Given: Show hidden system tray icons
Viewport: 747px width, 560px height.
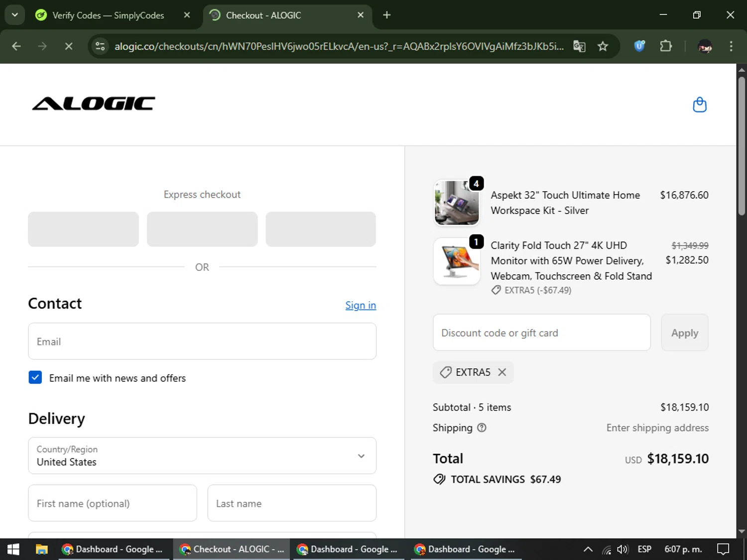Looking at the screenshot, I should coord(588,549).
